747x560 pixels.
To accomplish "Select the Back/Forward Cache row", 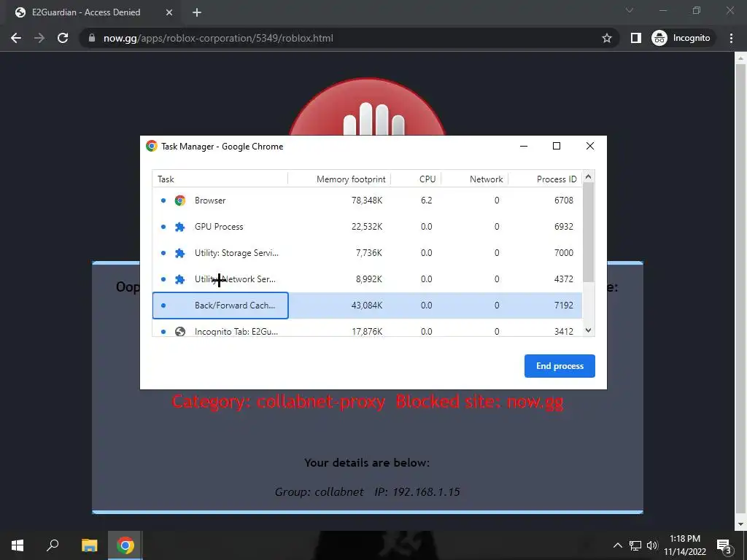I will click(x=367, y=306).
